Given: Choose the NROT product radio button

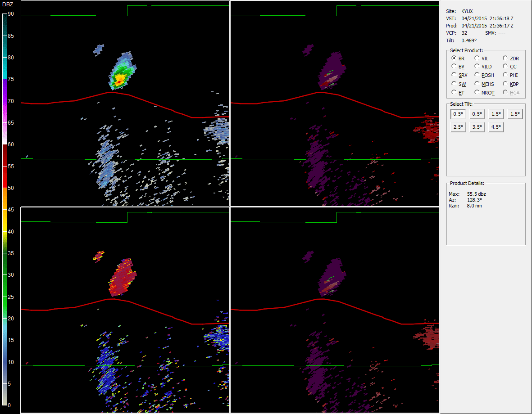Looking at the screenshot, I should (x=477, y=92).
